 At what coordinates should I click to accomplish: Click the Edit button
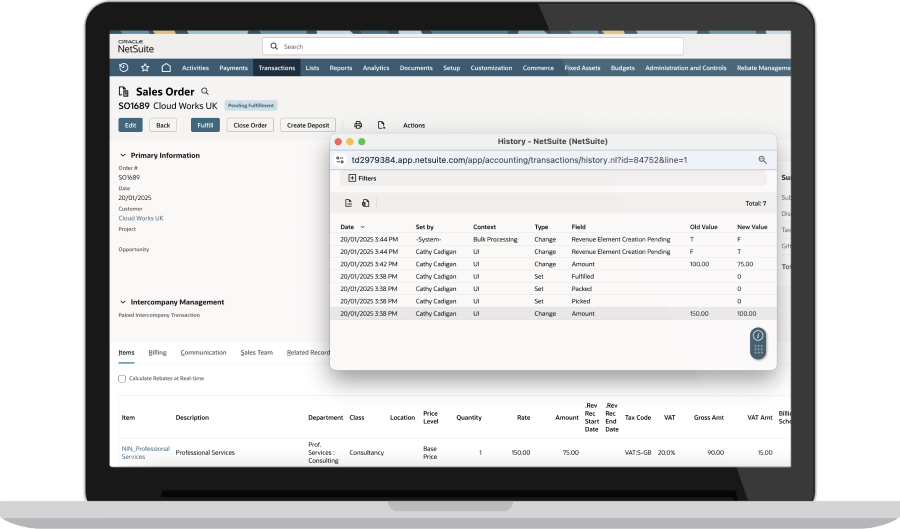tap(130, 125)
